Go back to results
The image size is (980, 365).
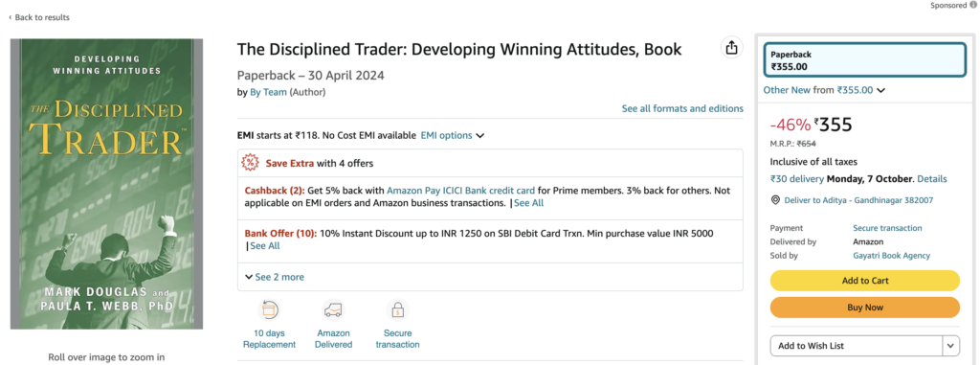point(38,17)
